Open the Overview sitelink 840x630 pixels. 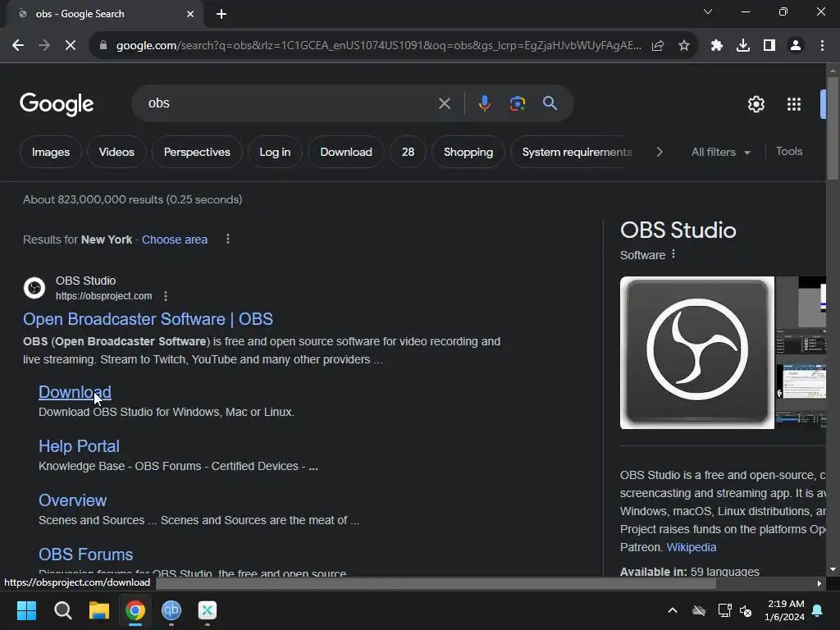(x=73, y=500)
